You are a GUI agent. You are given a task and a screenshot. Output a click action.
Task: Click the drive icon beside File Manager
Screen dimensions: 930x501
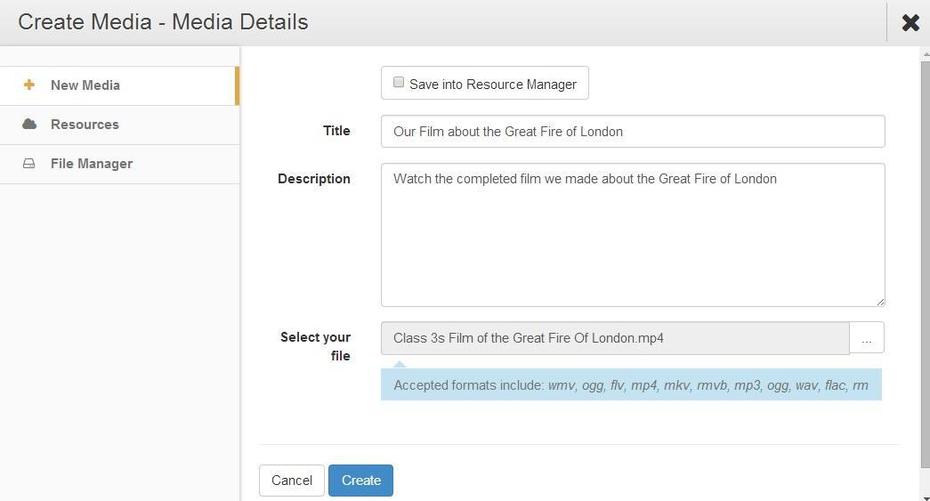pyautogui.click(x=29, y=163)
